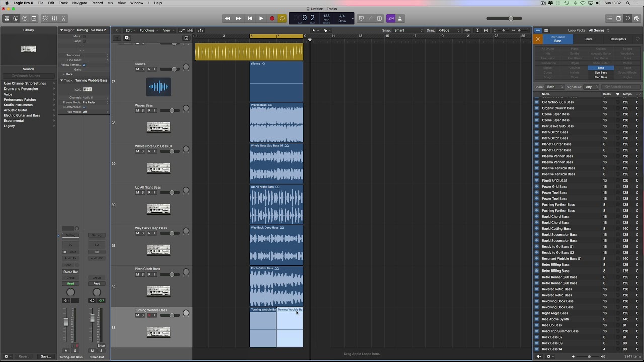The image size is (644, 362).
Task: Open the Edit menu in the Tracks area
Action: (130, 30)
